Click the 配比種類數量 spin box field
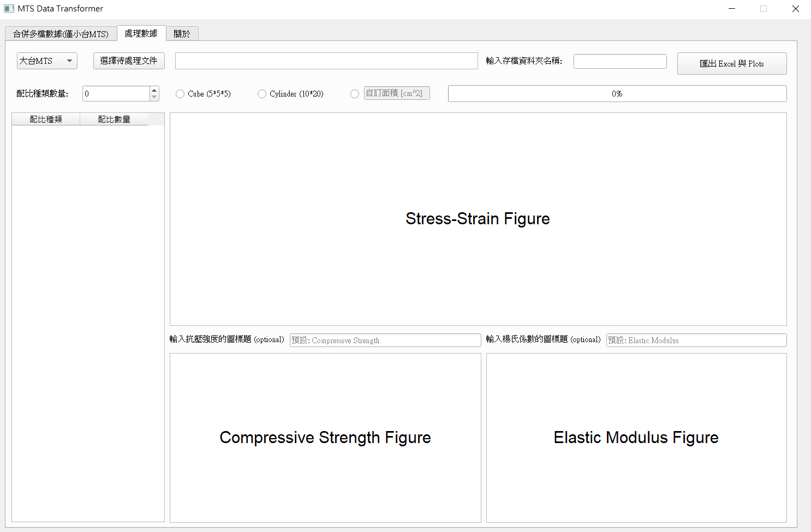Viewport: 811px width, 532px height. [x=116, y=93]
